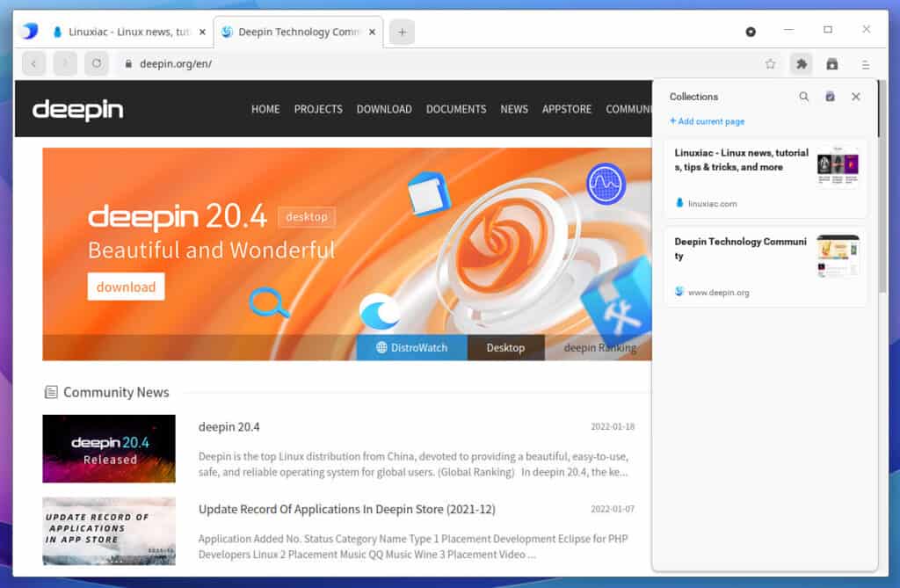Bookmark this page with the star icon
This screenshot has height=588, width=900.
coord(770,64)
